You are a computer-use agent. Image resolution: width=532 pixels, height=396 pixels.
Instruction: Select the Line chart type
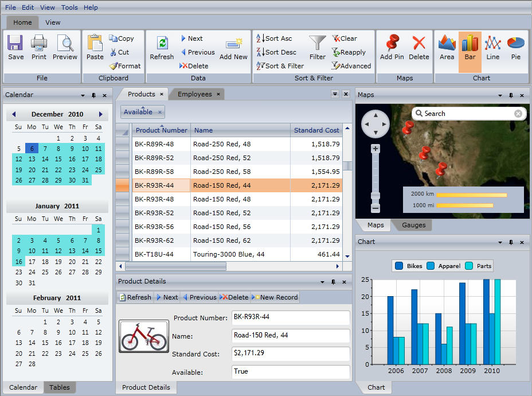click(492, 48)
